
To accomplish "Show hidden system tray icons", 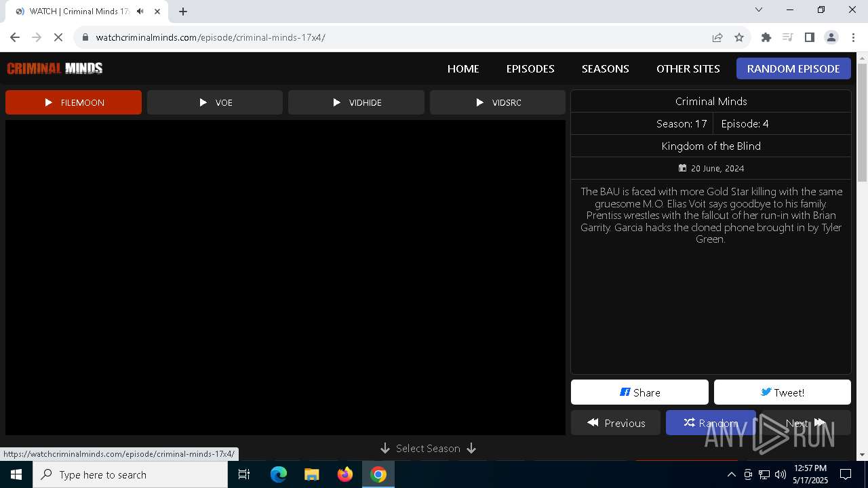I will [731, 474].
